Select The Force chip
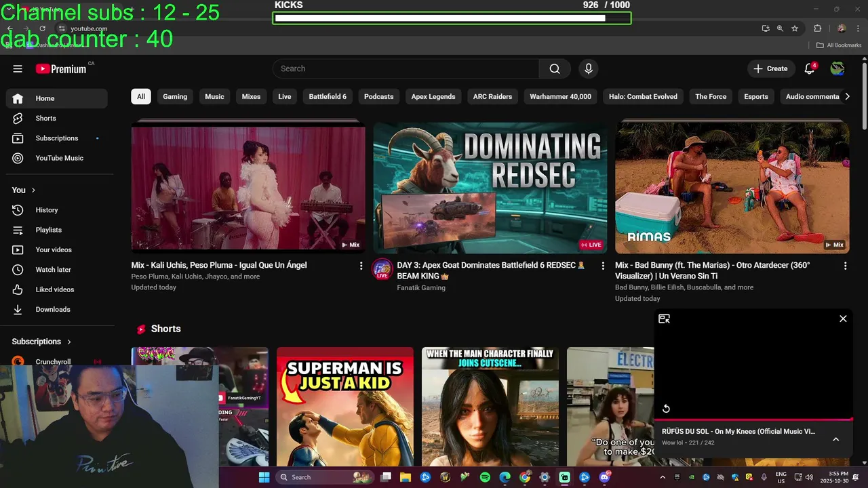The width and height of the screenshot is (868, 488). click(x=711, y=96)
